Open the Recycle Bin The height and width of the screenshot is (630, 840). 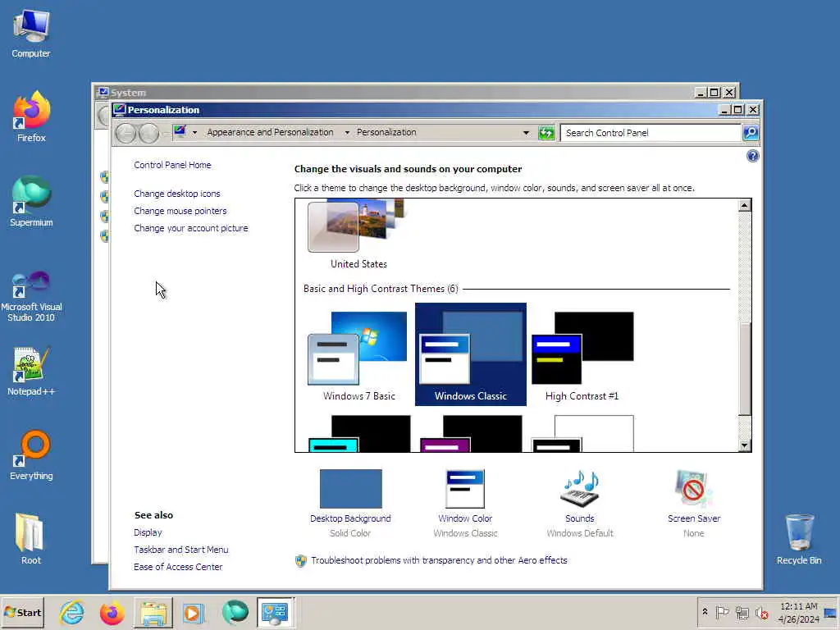pyautogui.click(x=799, y=539)
